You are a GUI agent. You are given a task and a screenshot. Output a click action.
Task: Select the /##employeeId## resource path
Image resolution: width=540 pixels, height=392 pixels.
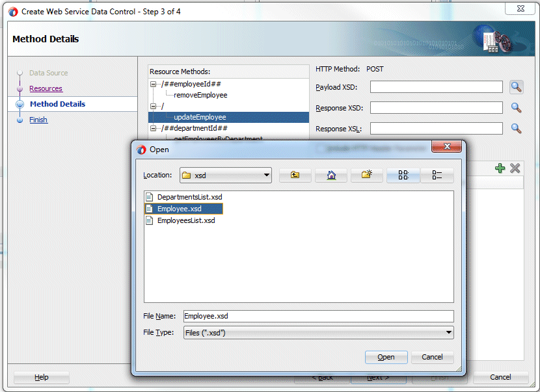point(191,84)
